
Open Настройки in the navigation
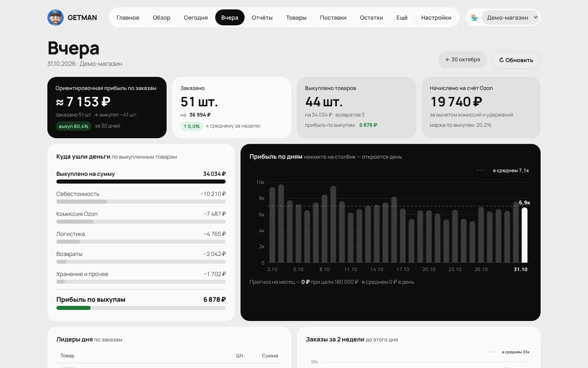coord(436,18)
